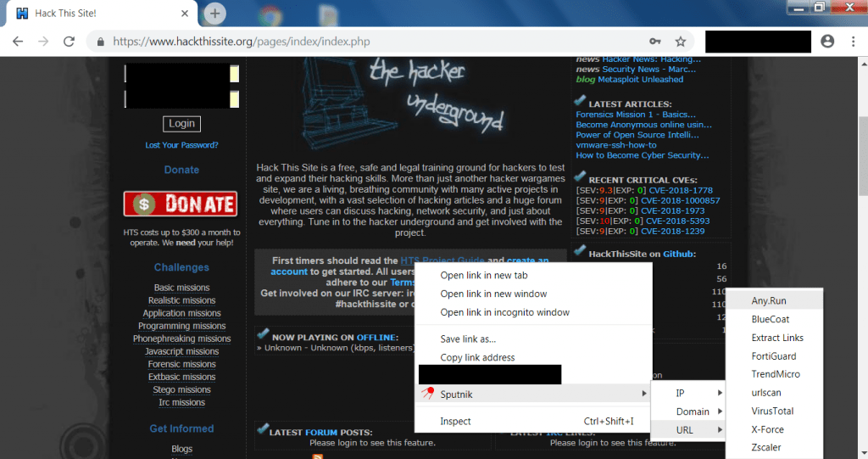Click the browser forward arrow
The width and height of the screenshot is (868, 459).
click(x=43, y=42)
